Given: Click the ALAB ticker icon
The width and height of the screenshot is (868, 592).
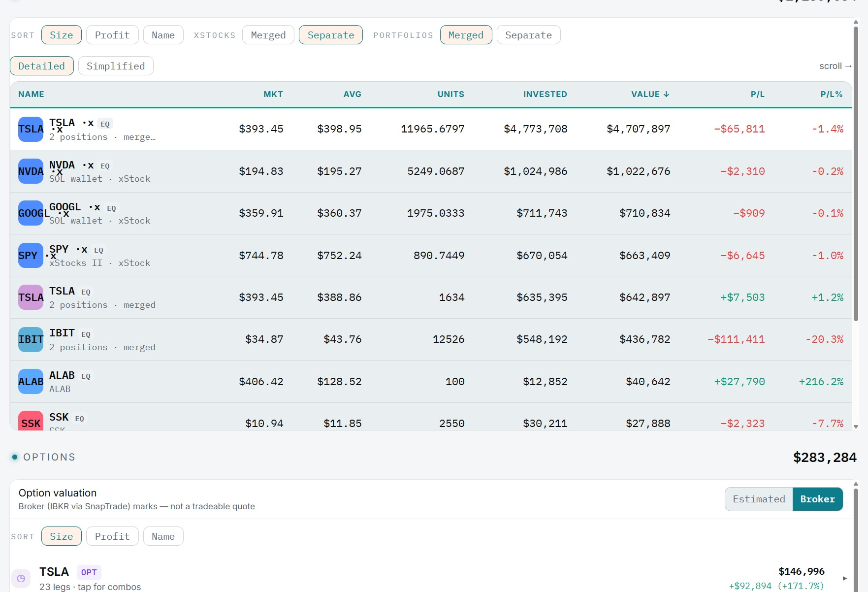Looking at the screenshot, I should (x=31, y=382).
